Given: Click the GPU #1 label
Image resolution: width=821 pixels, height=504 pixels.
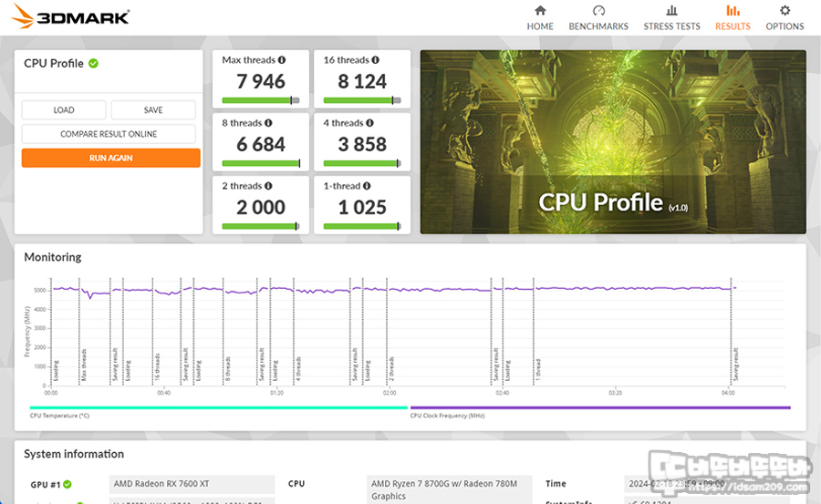Looking at the screenshot, I should (x=46, y=485).
